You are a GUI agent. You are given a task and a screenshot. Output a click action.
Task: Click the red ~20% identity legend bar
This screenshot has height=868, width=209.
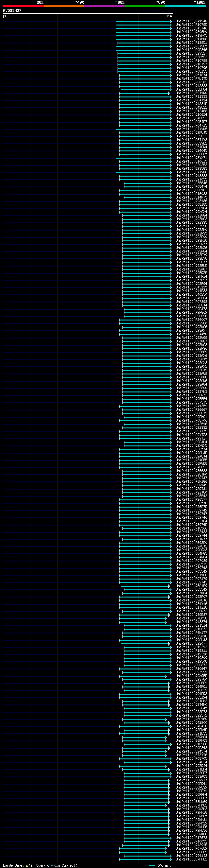click(x=23, y=6)
